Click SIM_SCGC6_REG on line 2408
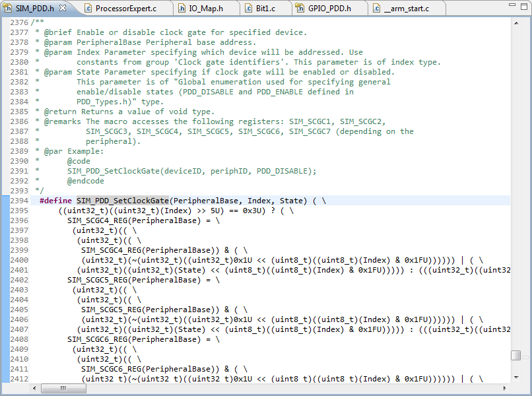 [98, 339]
